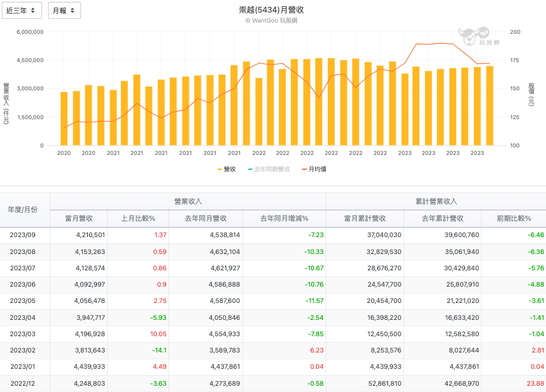Click the 崇越(5434)月營收 chart title
The image size is (546, 392).
pos(271,10)
